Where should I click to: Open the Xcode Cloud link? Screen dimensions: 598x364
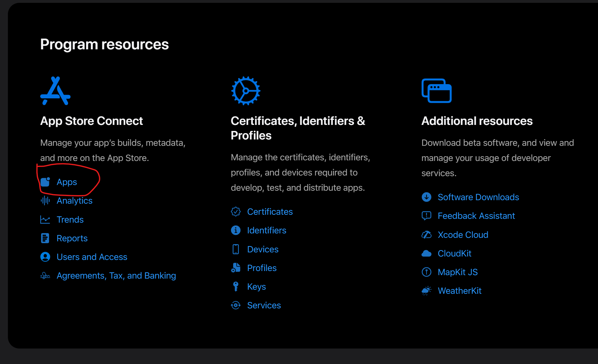[x=463, y=235]
